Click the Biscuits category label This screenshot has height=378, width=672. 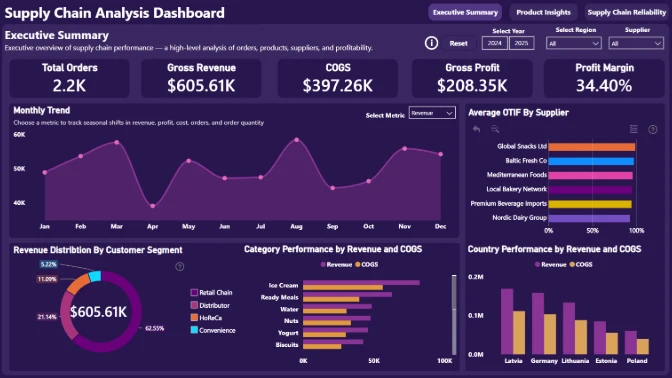tap(287, 345)
